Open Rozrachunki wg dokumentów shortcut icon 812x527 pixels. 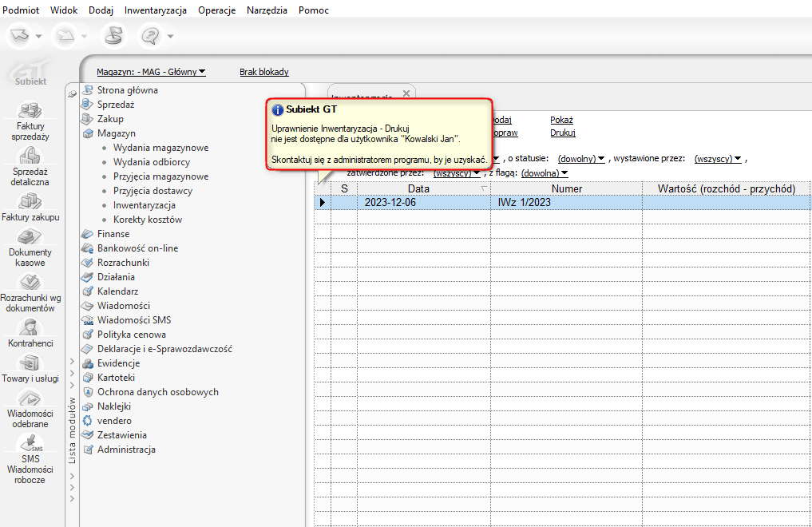point(30,282)
